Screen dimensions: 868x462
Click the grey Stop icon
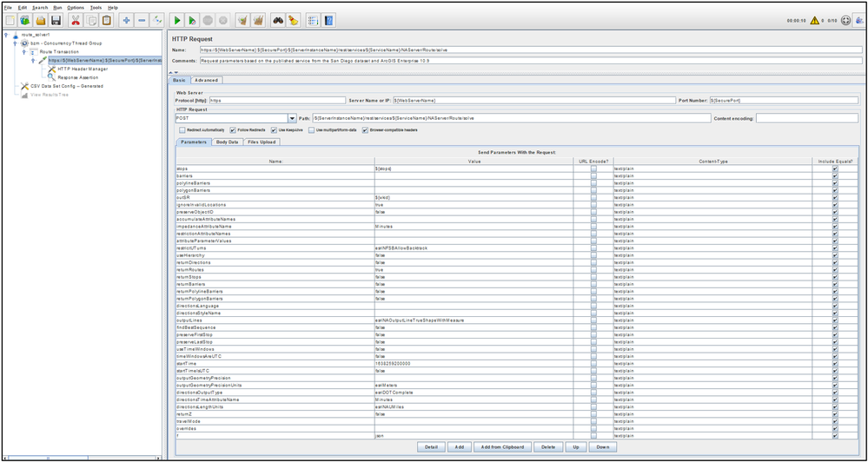(208, 21)
